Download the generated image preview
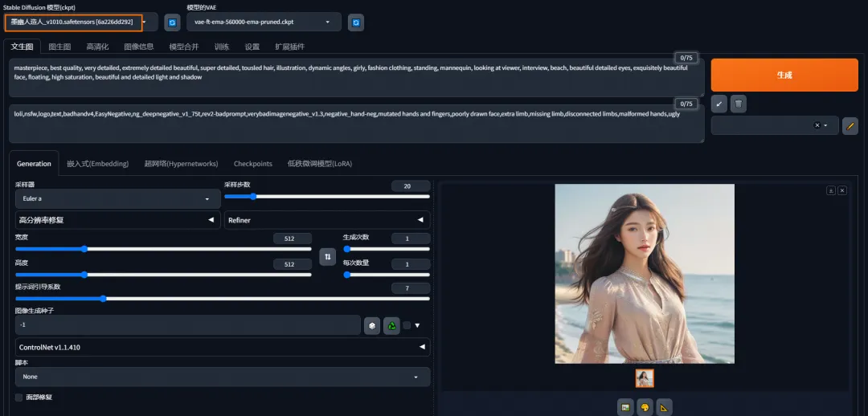This screenshot has width=868, height=416. coord(831,190)
